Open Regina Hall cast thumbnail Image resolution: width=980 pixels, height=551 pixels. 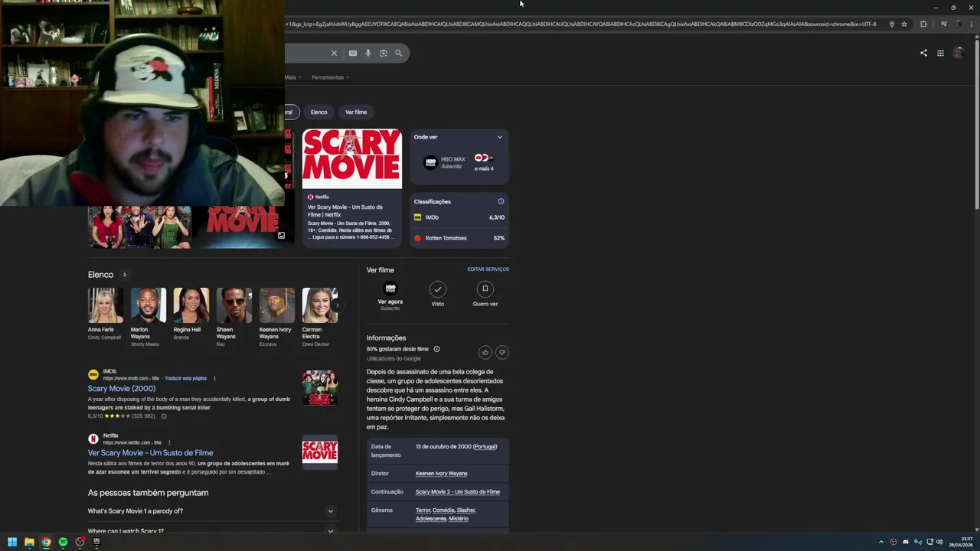coord(191,305)
